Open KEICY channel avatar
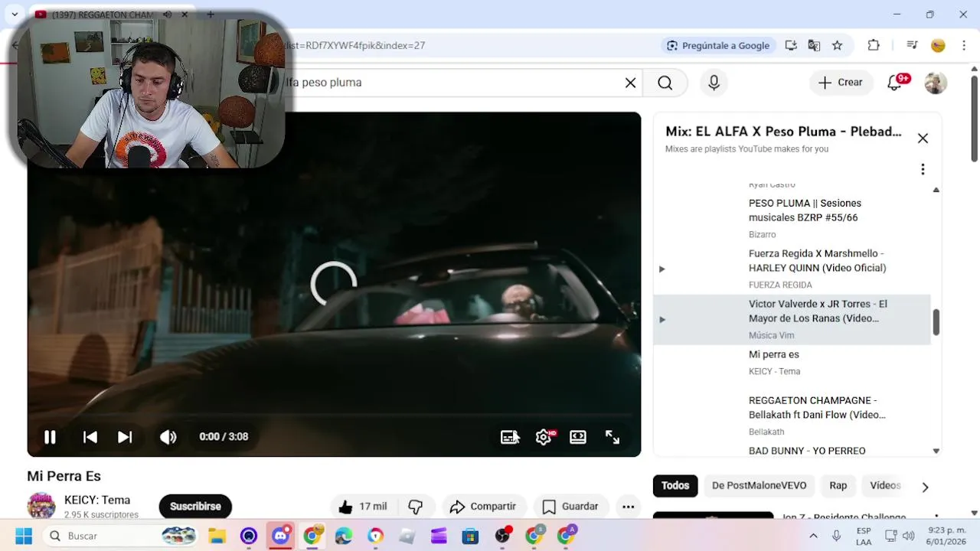The height and width of the screenshot is (551, 980). (41, 506)
